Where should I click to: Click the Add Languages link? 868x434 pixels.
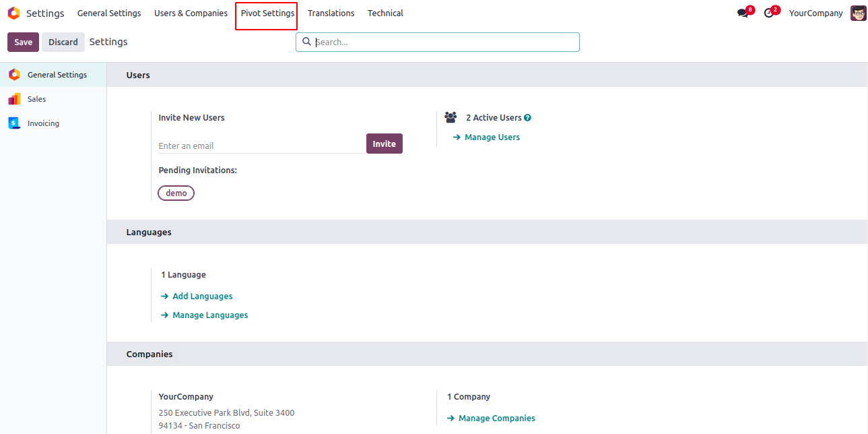coord(202,297)
